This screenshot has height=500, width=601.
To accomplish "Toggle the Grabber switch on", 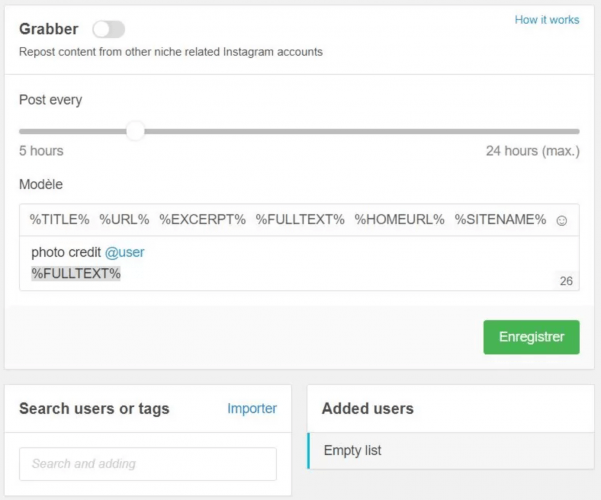I will [108, 30].
